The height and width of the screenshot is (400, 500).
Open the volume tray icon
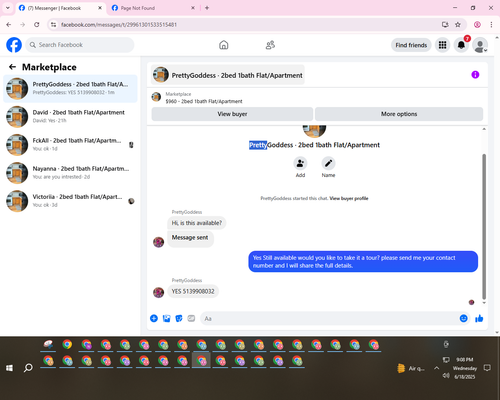tap(446, 376)
